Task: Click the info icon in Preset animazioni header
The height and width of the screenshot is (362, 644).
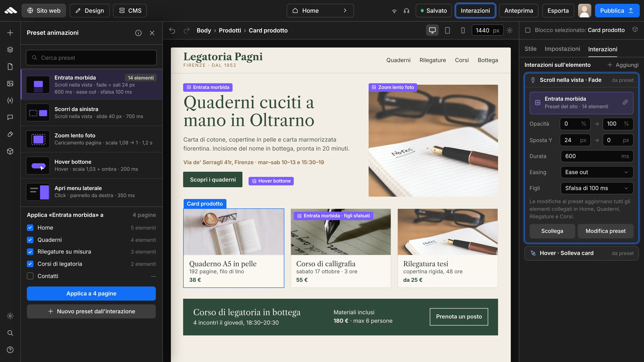Action: pyautogui.click(x=138, y=33)
